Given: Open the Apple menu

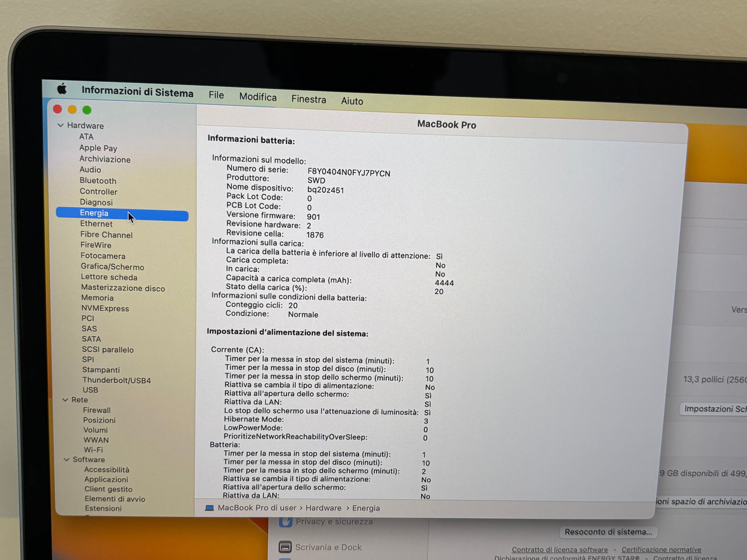Looking at the screenshot, I should pos(62,89).
